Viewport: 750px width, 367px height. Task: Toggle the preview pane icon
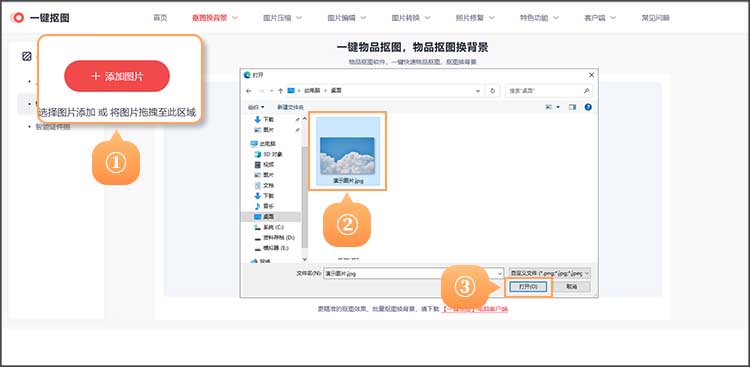(573, 107)
